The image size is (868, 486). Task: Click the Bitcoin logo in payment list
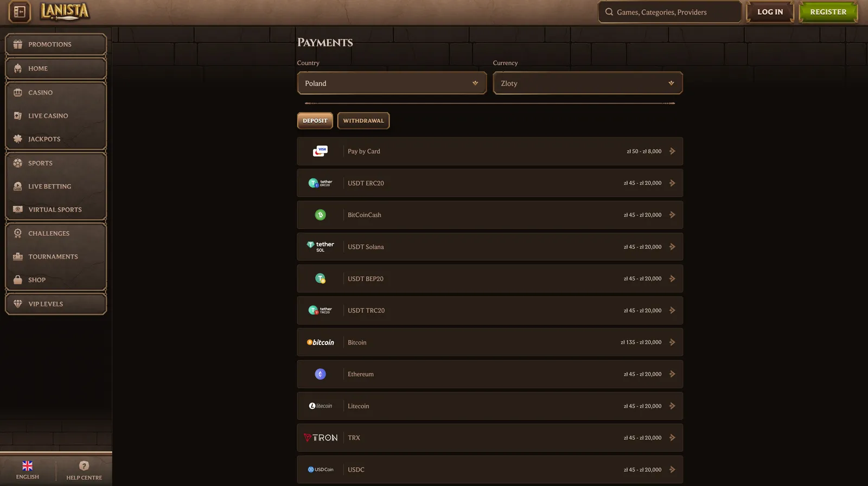[321, 342]
